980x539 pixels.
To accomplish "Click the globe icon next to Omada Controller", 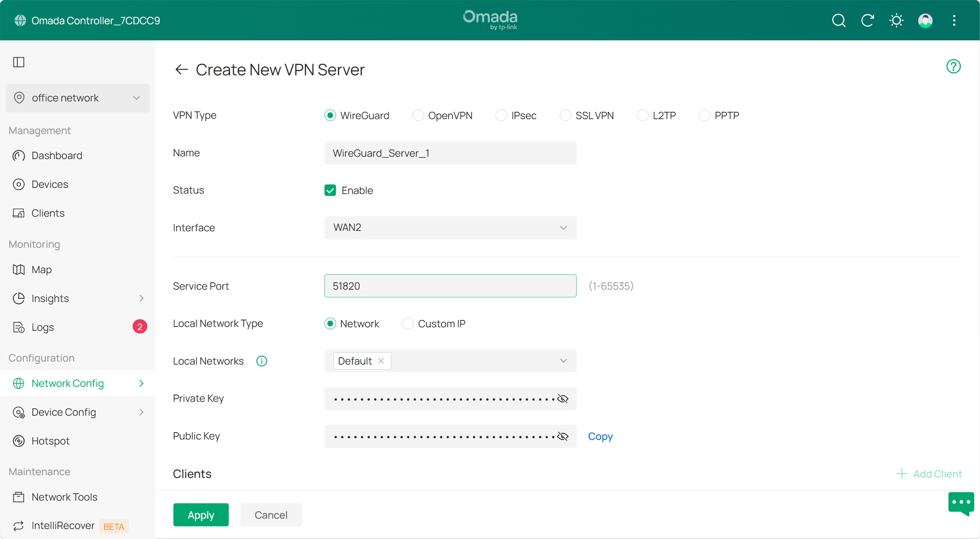I will (20, 21).
